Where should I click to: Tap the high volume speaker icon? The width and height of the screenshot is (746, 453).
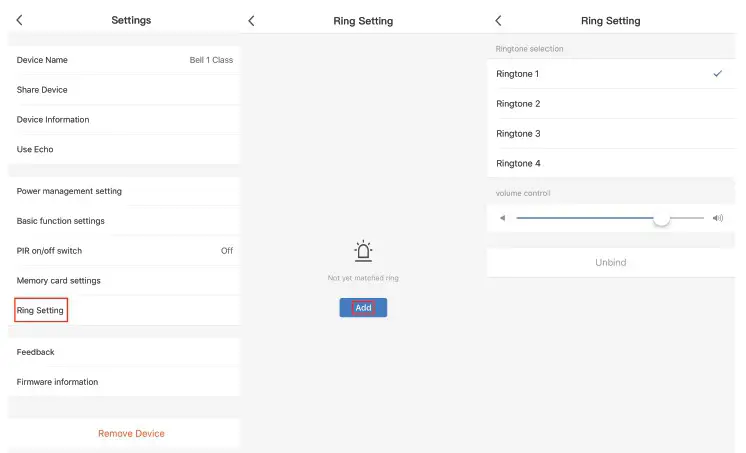pos(717,218)
